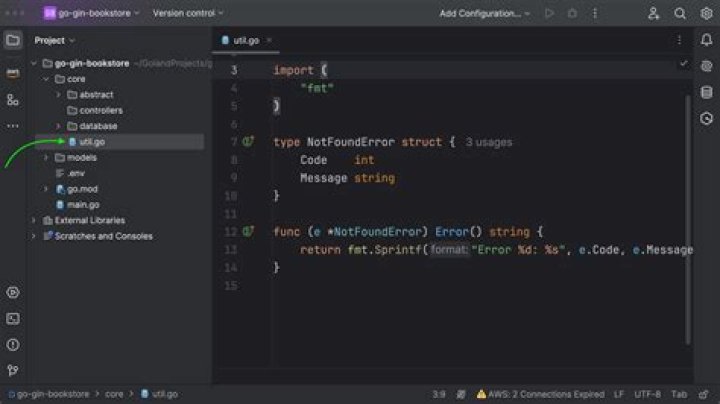720x404 pixels.
Task: Open the Version control dropdown
Action: (x=188, y=14)
